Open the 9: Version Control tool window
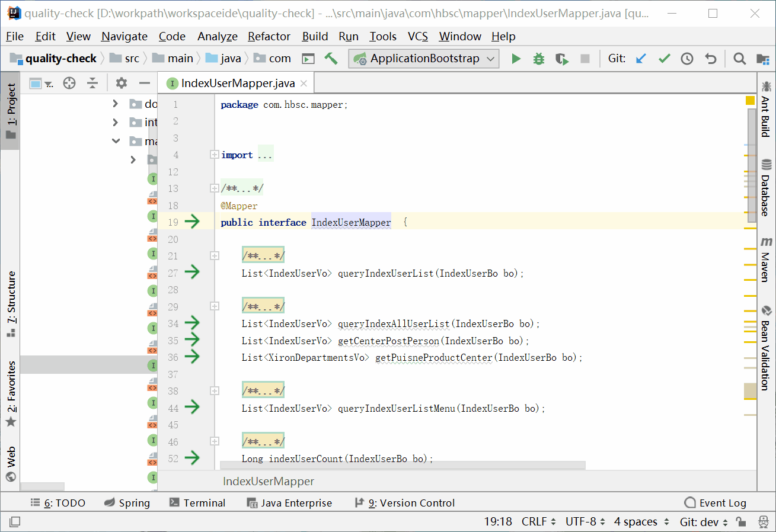The width and height of the screenshot is (776, 532). pyautogui.click(x=404, y=503)
